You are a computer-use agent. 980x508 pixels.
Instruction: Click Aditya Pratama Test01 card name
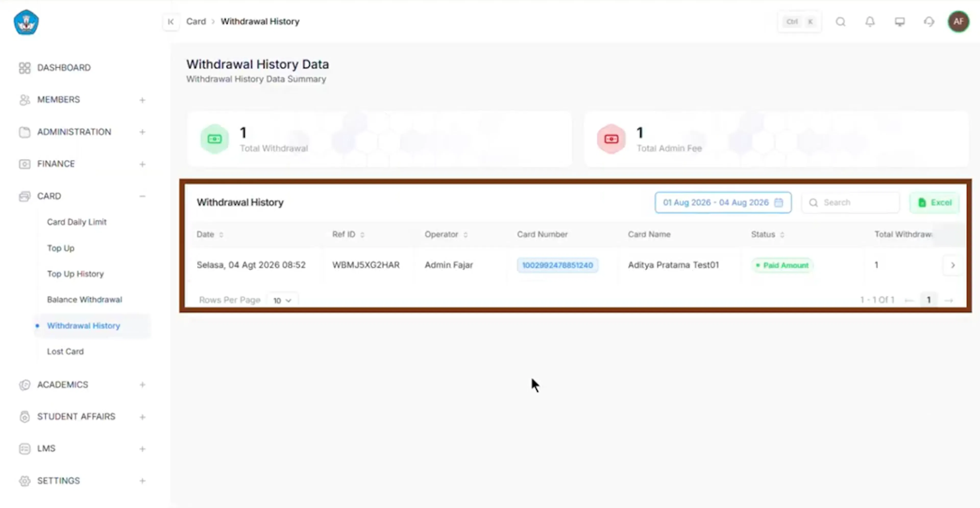pos(673,265)
